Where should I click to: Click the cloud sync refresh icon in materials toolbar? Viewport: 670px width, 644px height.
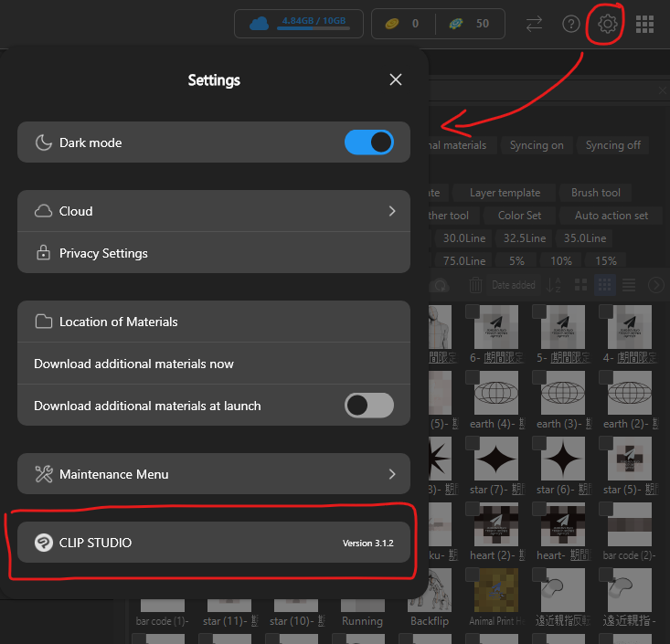[440, 285]
